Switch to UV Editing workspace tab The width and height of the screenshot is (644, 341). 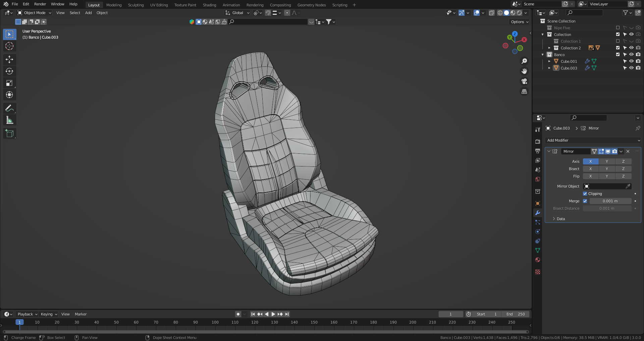point(159,5)
